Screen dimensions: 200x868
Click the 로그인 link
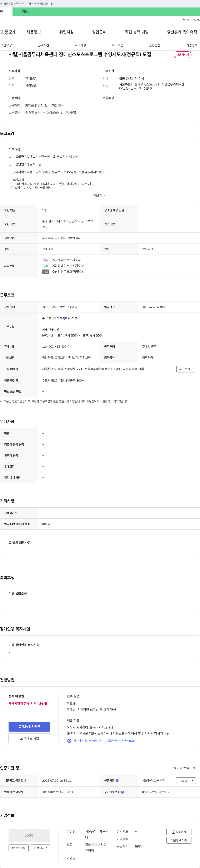coord(186,20)
